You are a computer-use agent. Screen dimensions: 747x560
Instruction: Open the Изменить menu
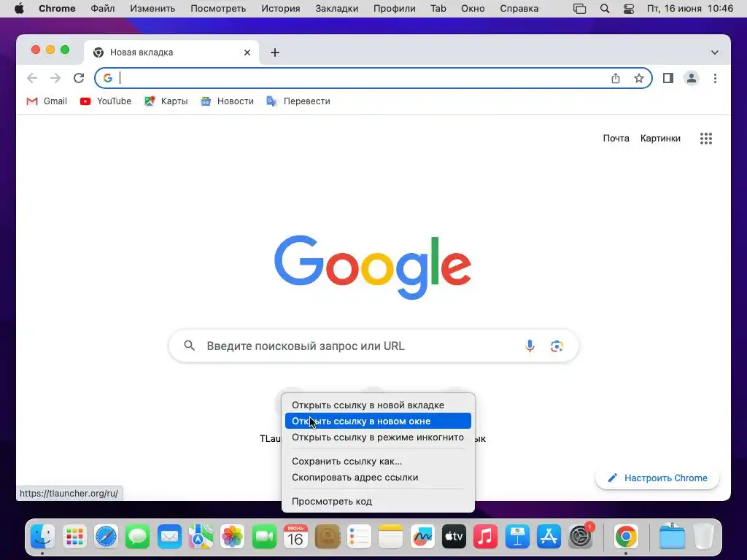(x=152, y=9)
